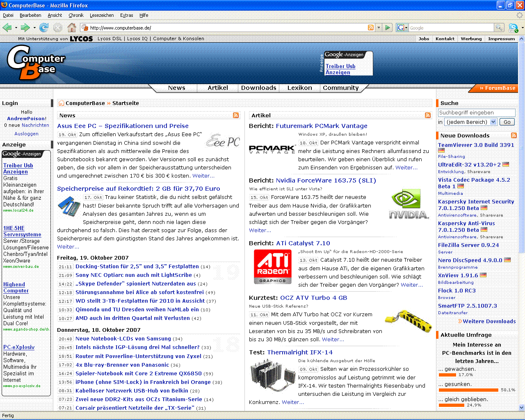Open the Back button history dropdown arrow

(16, 28)
